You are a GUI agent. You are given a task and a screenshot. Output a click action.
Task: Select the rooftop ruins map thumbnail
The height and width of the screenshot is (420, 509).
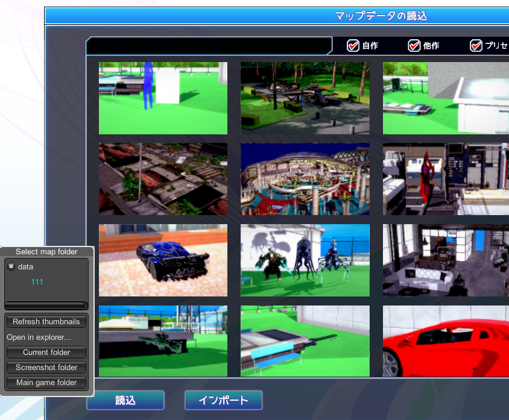coord(163,179)
